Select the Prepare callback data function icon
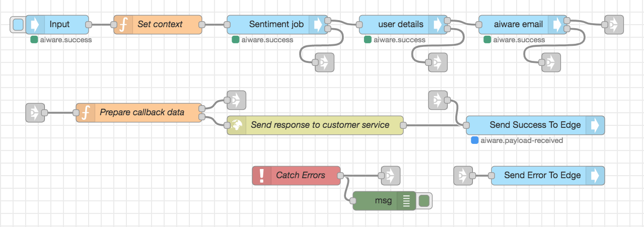 click(x=86, y=113)
